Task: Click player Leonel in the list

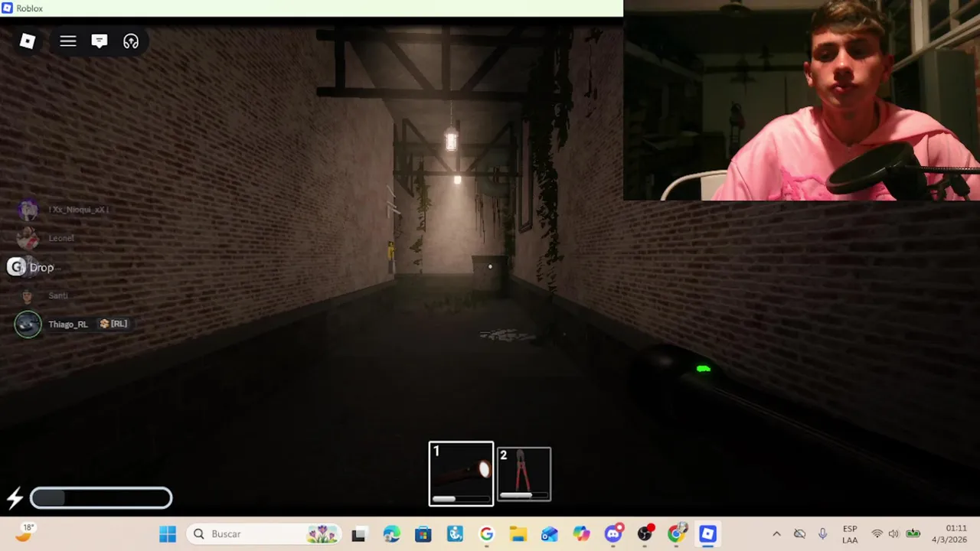Action: [x=61, y=238]
